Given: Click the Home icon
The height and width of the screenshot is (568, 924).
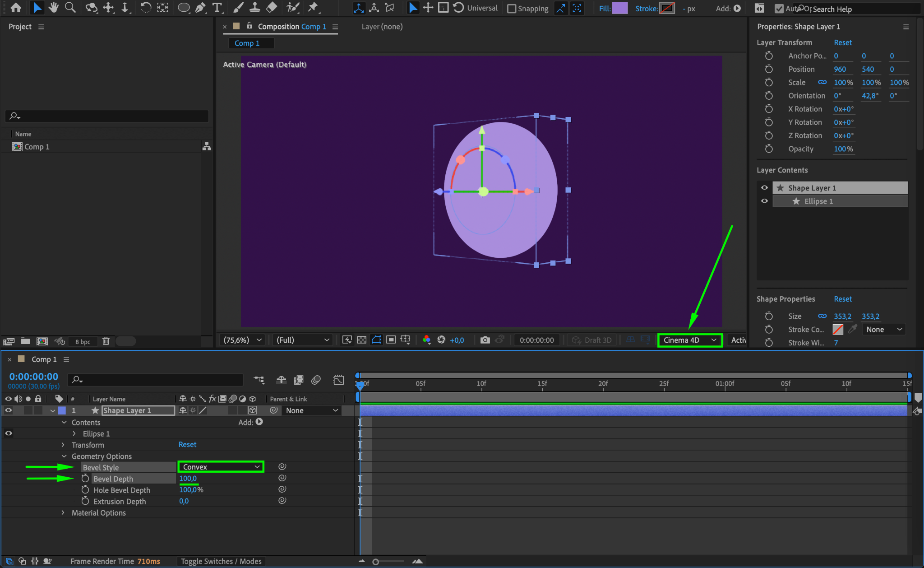Looking at the screenshot, I should (x=16, y=8).
